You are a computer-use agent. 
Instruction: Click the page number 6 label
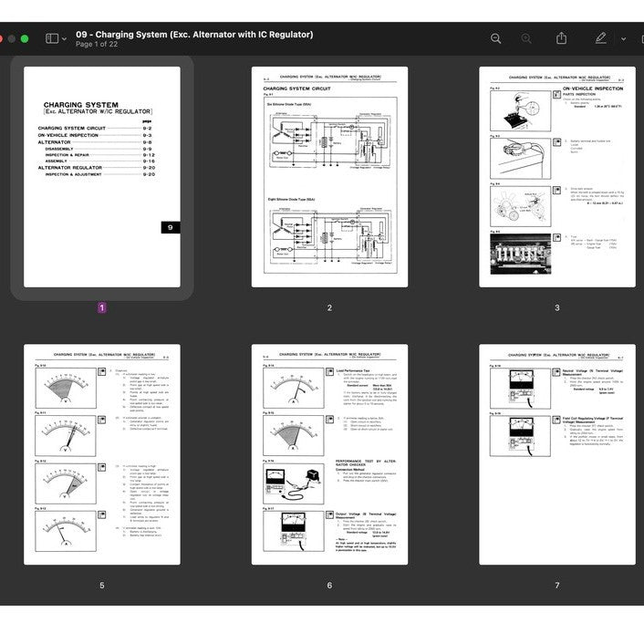(x=329, y=586)
